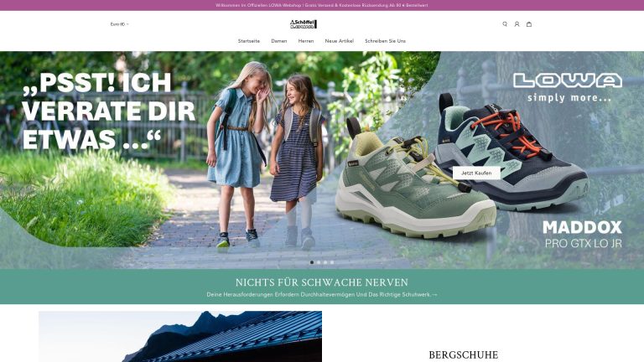Open the Damen menu item
This screenshot has width=644, height=362.
279,41
